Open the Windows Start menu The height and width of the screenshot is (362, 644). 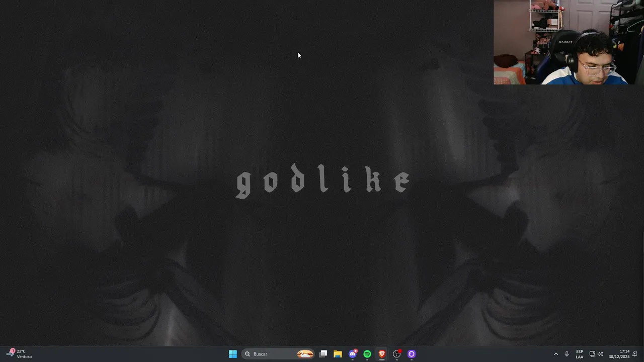[233, 354]
